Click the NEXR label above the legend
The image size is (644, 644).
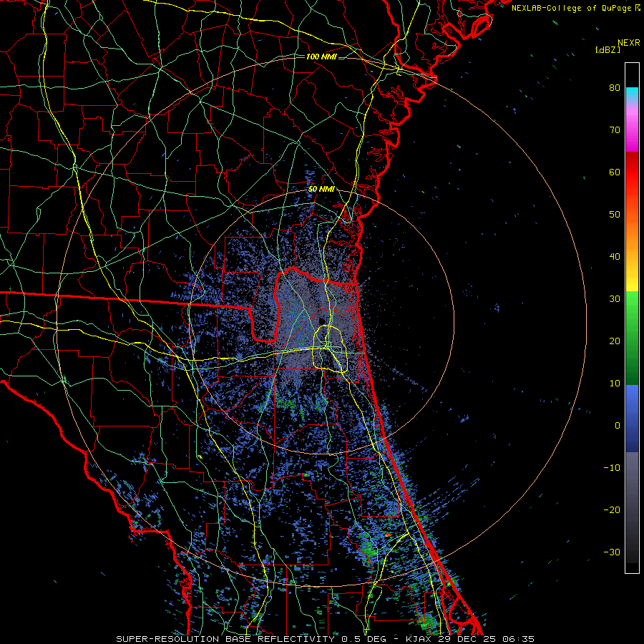[629, 43]
